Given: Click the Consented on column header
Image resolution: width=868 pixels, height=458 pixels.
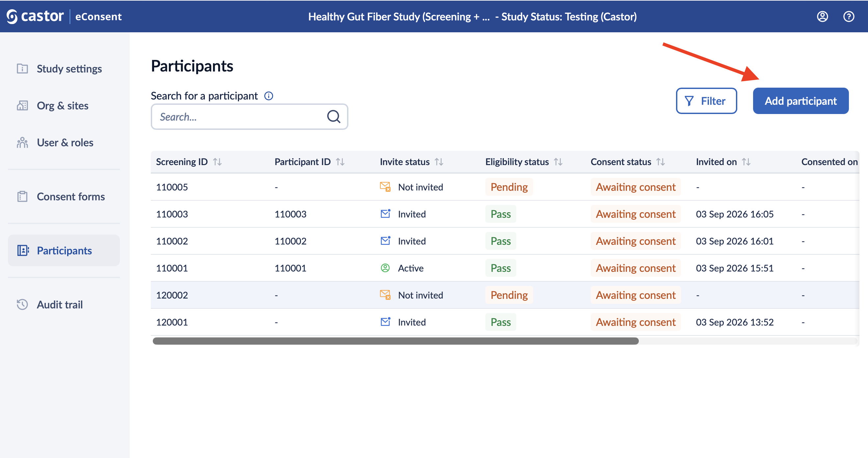Looking at the screenshot, I should pos(829,162).
